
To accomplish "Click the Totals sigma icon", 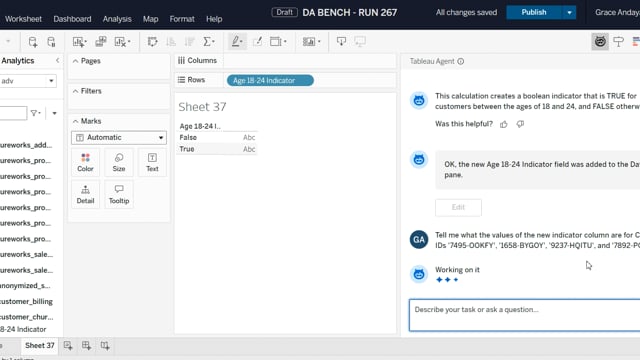I will [x=207, y=42].
